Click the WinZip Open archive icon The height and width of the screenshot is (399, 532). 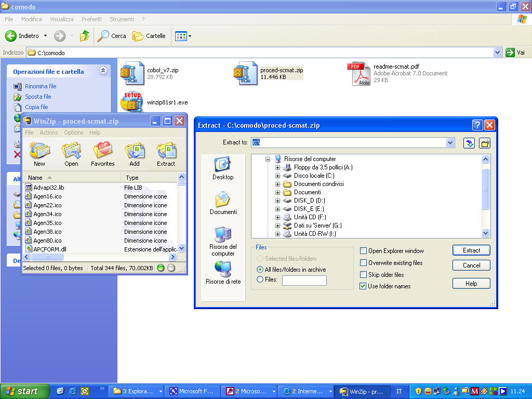click(x=71, y=154)
